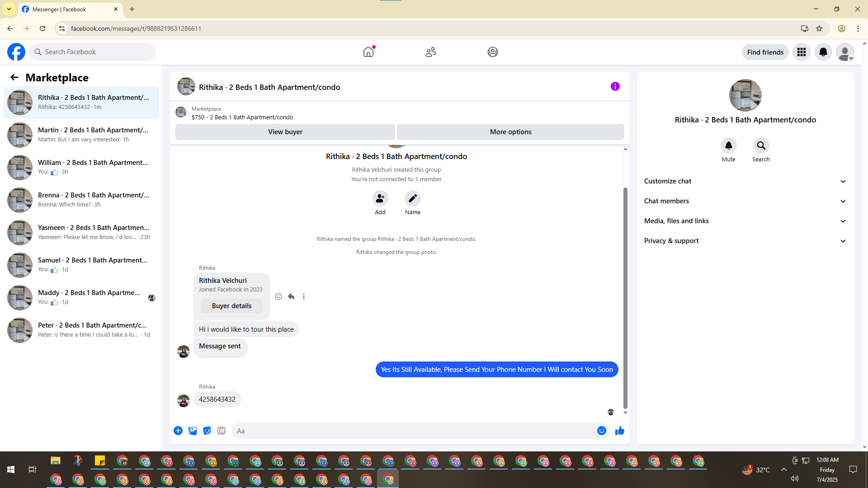Image resolution: width=868 pixels, height=488 pixels.
Task: Click the GIF chooser icon
Action: click(x=221, y=431)
